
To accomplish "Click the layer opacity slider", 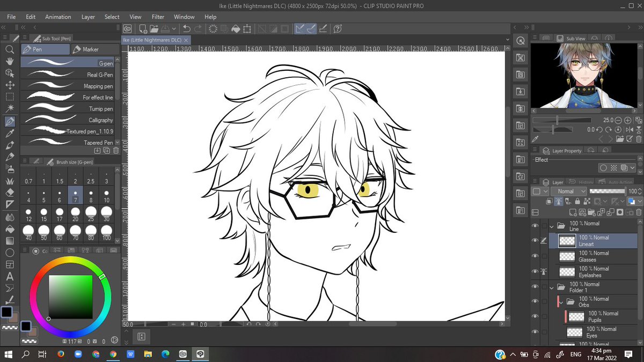I will (x=608, y=191).
